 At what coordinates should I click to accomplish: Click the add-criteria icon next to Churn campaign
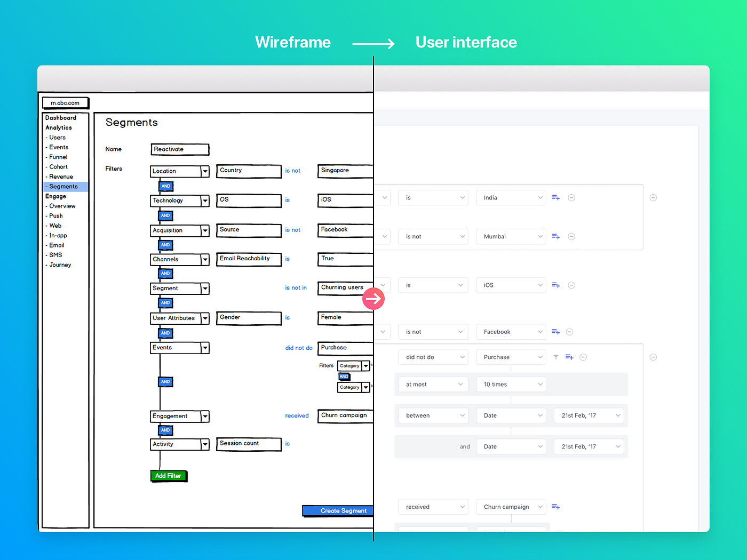coord(555,507)
